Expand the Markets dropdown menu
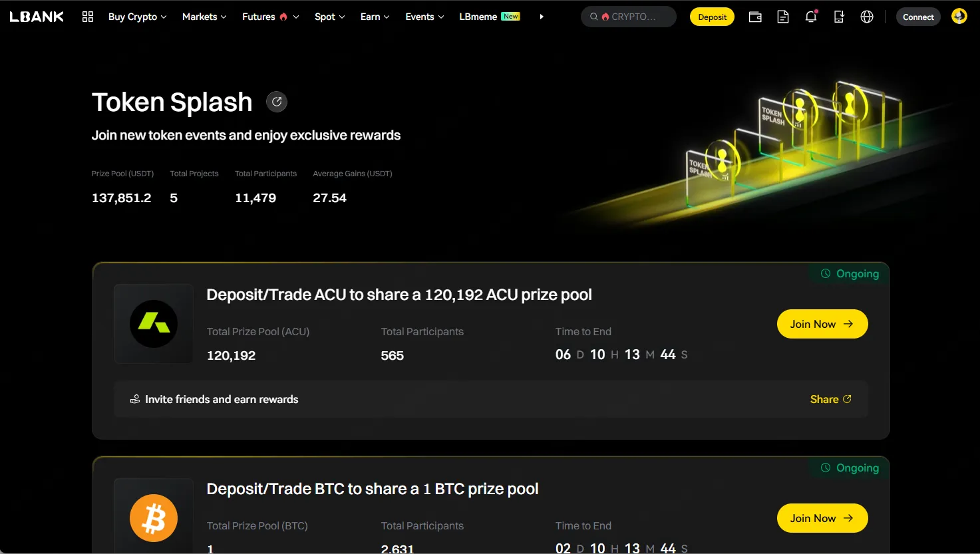The width and height of the screenshot is (980, 554). (x=204, y=17)
